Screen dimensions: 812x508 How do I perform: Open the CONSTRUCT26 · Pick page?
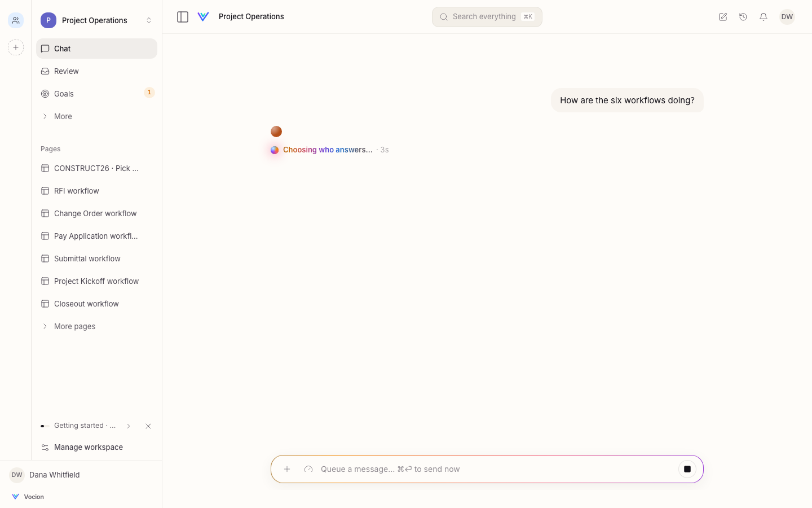[x=96, y=168]
